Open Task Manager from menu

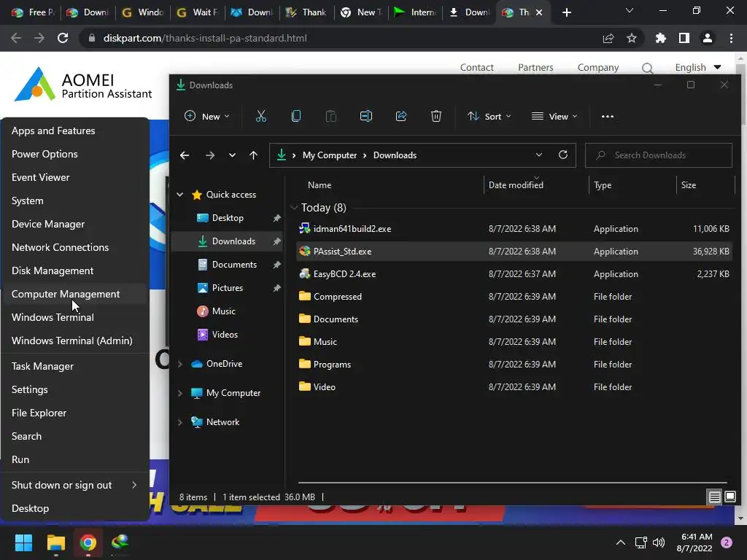coord(75,366)
